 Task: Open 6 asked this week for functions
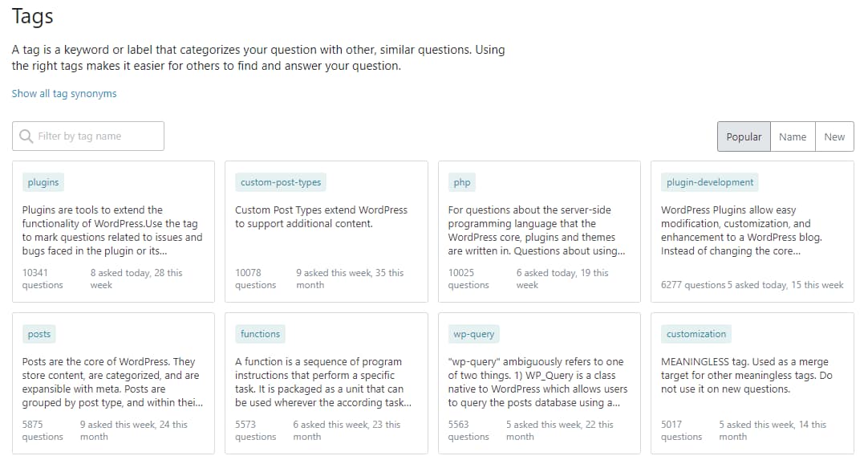click(331, 425)
